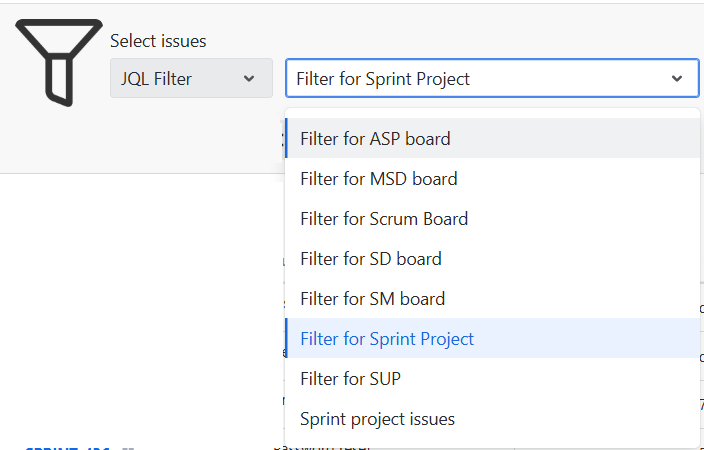Click the Select issues label
Viewport: 704px width, 450px height.
pos(158,41)
